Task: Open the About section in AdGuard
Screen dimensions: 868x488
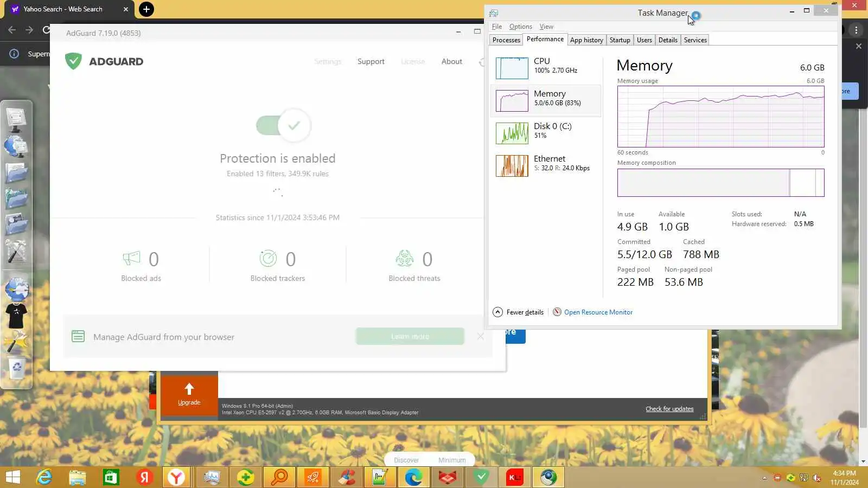Action: [x=452, y=62]
